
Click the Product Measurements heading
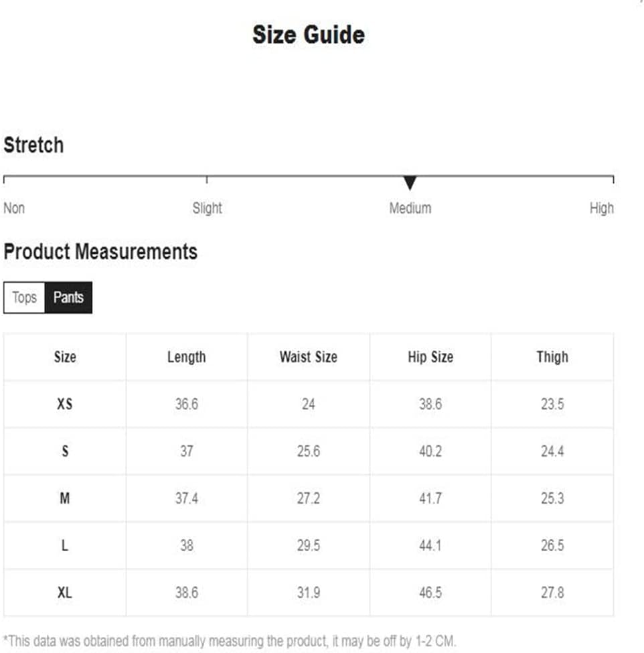click(100, 252)
